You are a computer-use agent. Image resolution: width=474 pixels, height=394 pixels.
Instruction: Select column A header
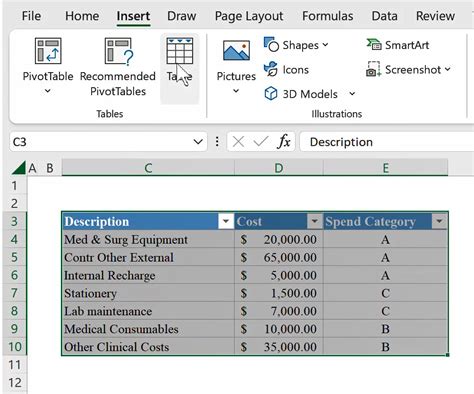point(32,168)
